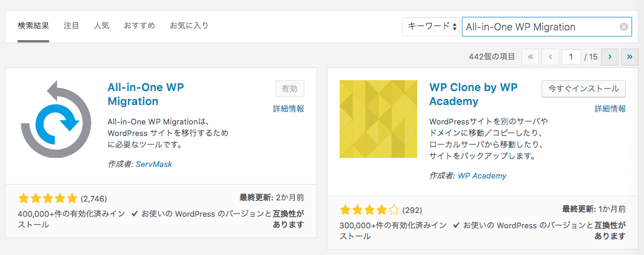The image size is (644, 255).
Task: Switch to the 人気 tab
Action: (101, 25)
